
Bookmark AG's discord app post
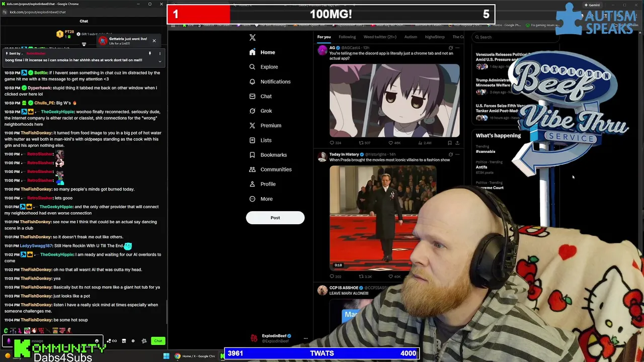450,143
